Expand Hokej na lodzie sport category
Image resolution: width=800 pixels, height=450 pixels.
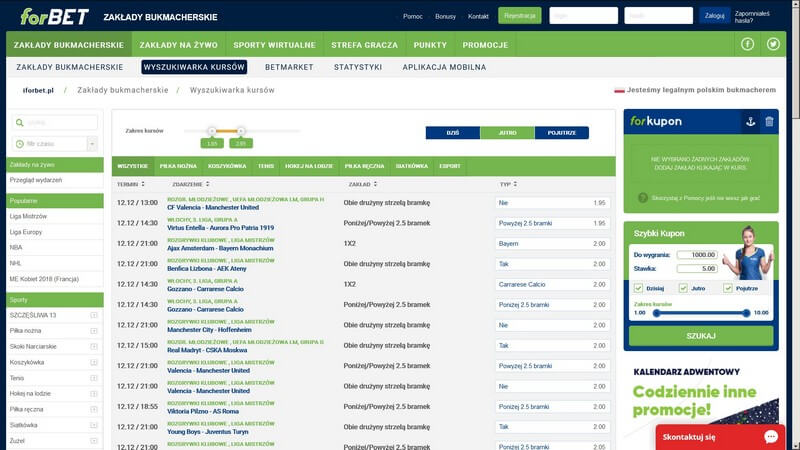pos(94,393)
